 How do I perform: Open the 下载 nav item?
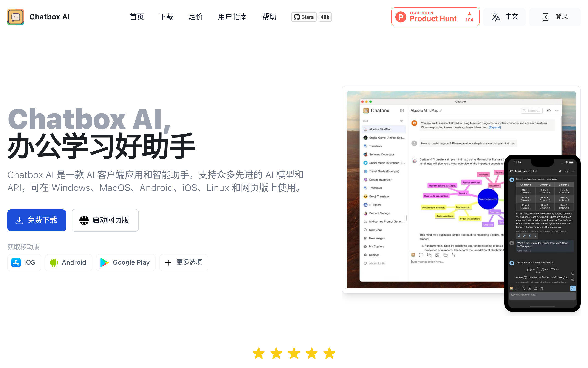[x=166, y=17]
